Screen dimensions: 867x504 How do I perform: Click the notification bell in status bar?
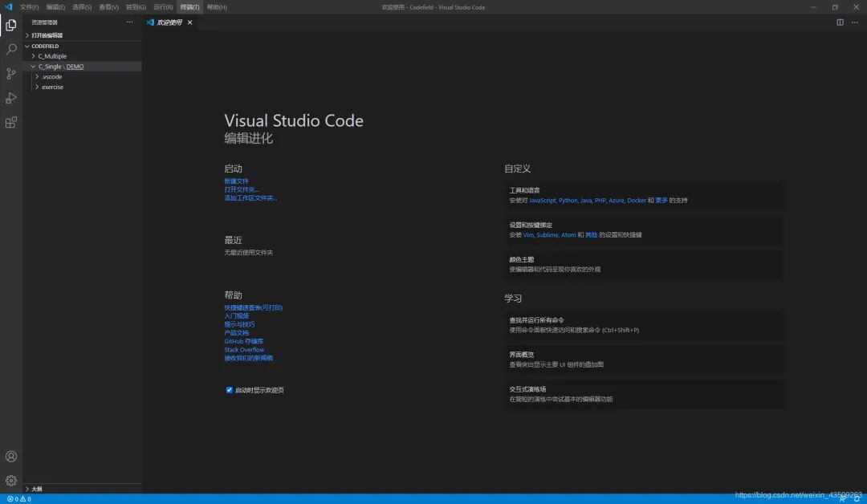click(x=857, y=499)
